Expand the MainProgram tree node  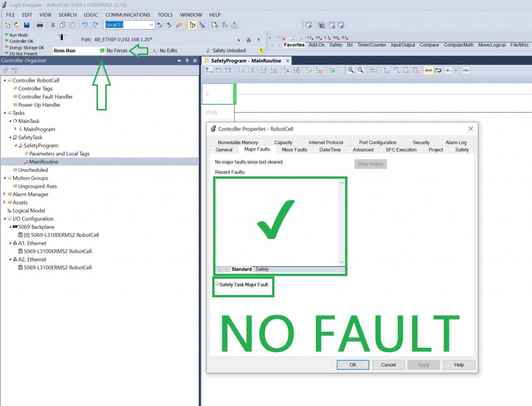[15, 129]
